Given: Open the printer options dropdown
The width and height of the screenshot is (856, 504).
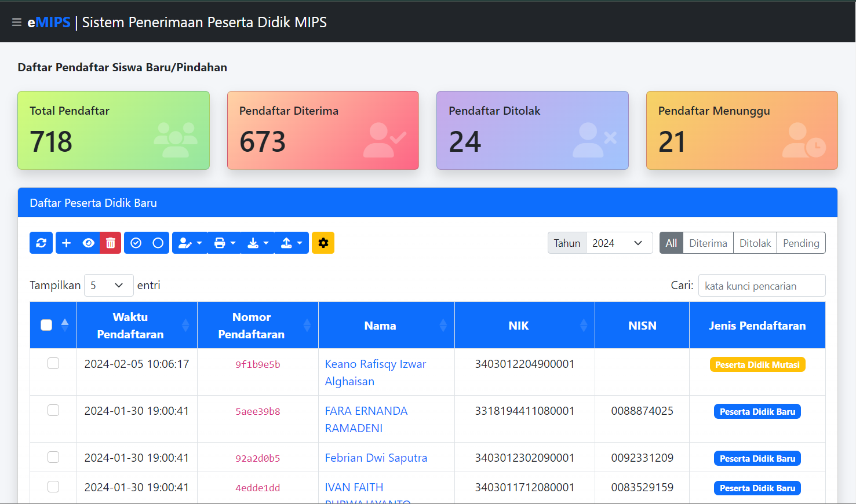Looking at the screenshot, I should [224, 243].
